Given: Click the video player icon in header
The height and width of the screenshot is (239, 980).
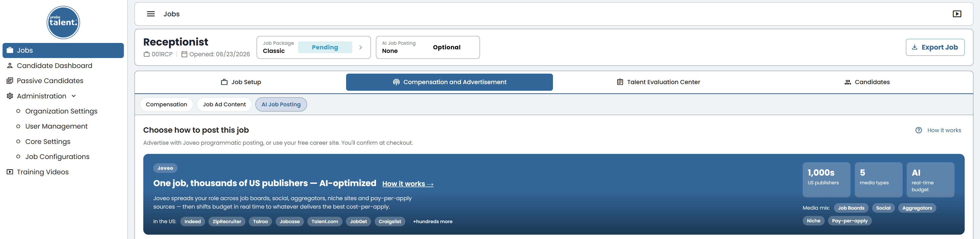Looking at the screenshot, I should 957,14.
